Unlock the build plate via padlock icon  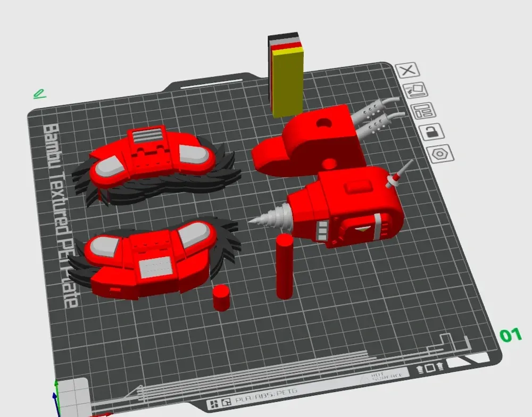[x=431, y=132]
